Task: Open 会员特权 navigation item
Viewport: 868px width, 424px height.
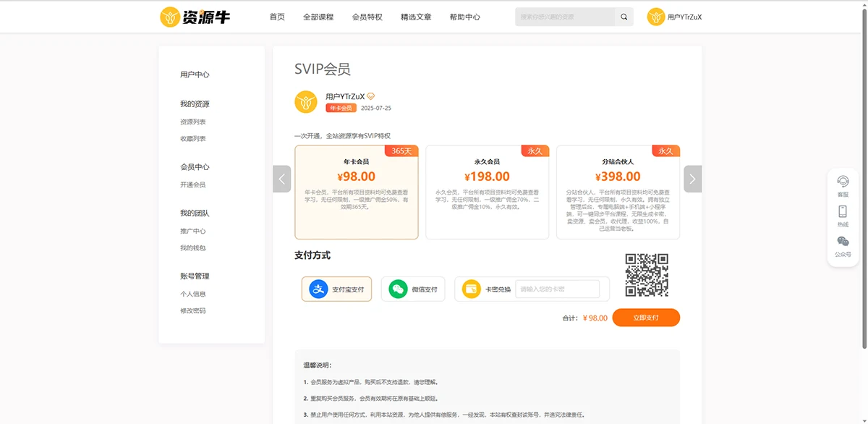Action: (x=367, y=17)
